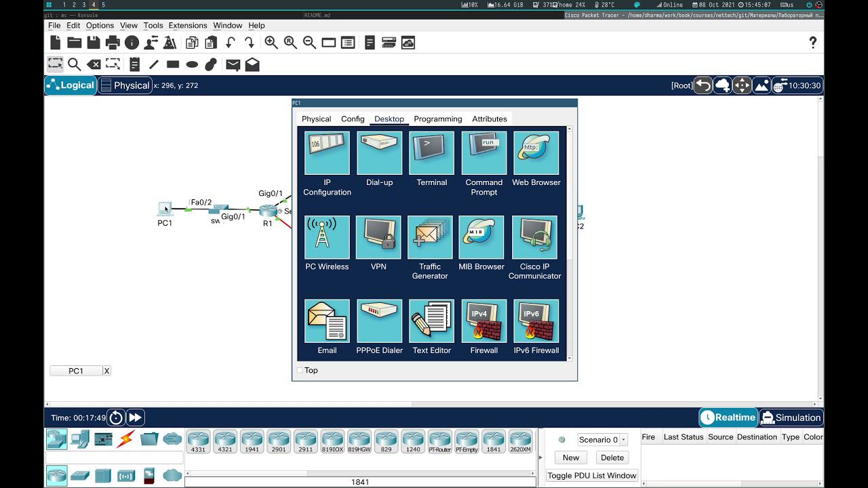Image resolution: width=868 pixels, height=488 pixels.
Task: Enable the Top checkbox in PC1 window
Action: point(300,370)
